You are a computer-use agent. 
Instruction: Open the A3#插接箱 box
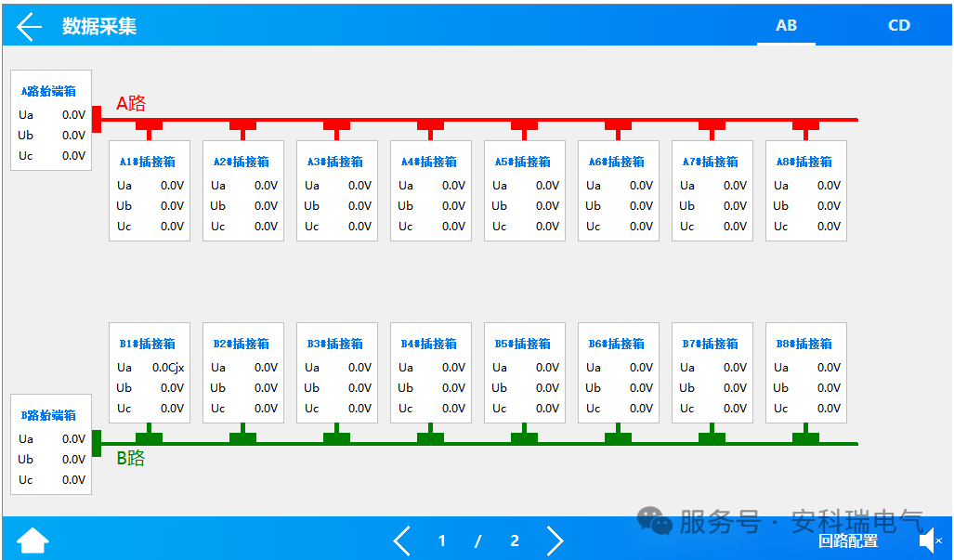[337, 191]
